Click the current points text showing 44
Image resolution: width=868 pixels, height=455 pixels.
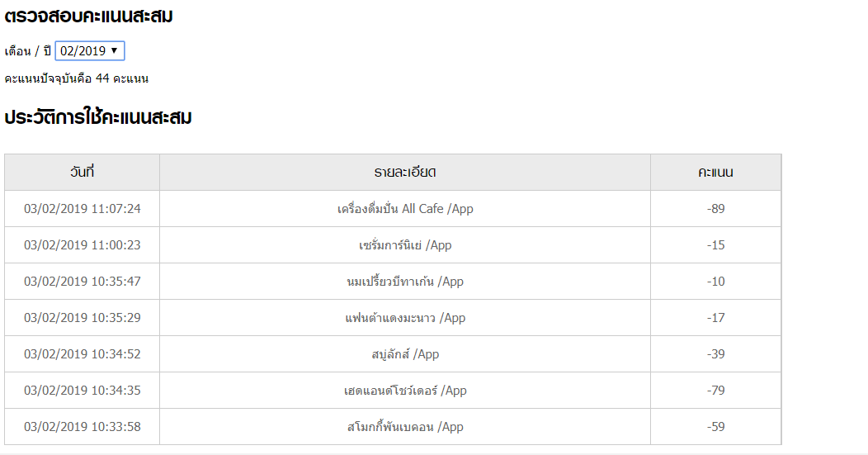click(x=77, y=78)
